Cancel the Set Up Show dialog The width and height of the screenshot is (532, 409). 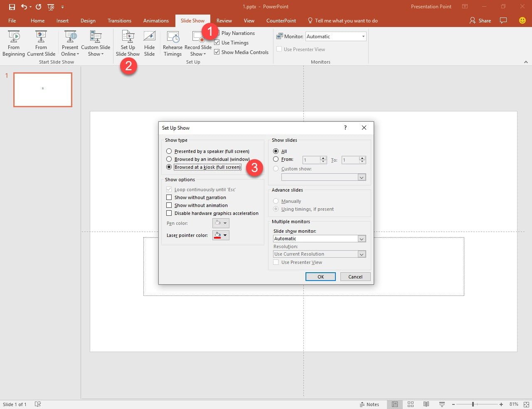(x=355, y=277)
